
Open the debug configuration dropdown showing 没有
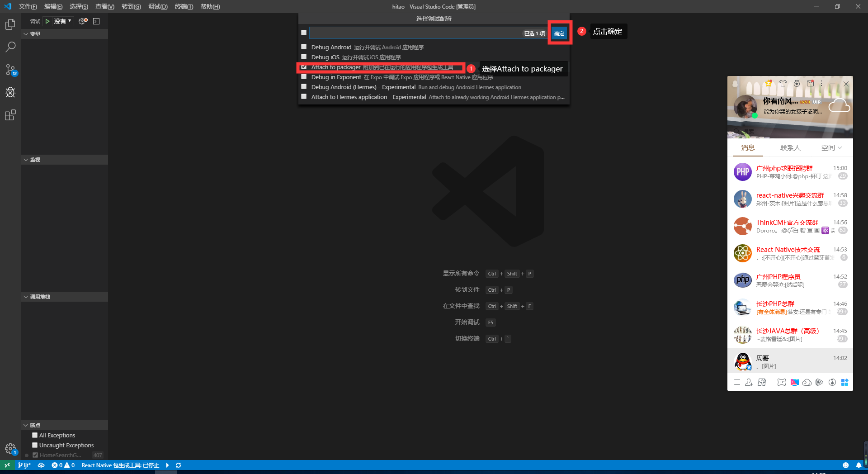pos(62,21)
